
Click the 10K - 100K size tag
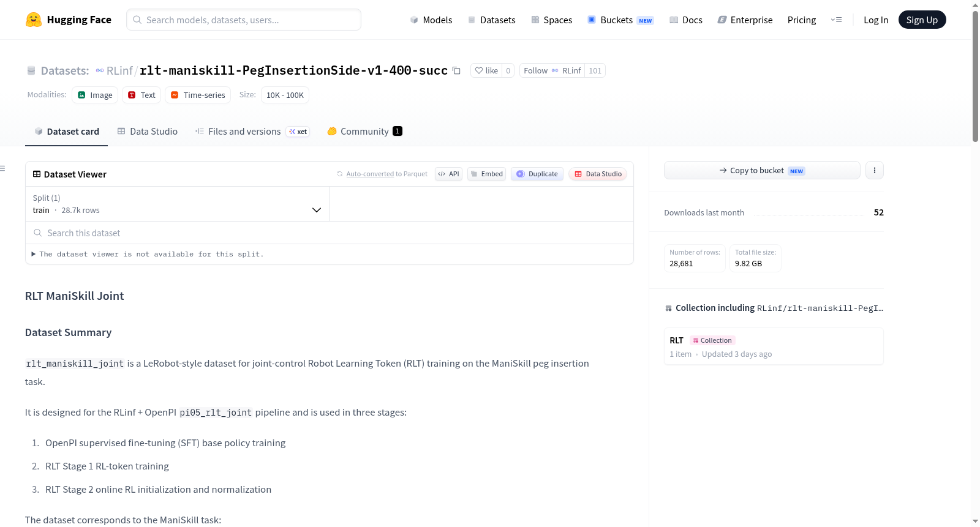pos(285,95)
